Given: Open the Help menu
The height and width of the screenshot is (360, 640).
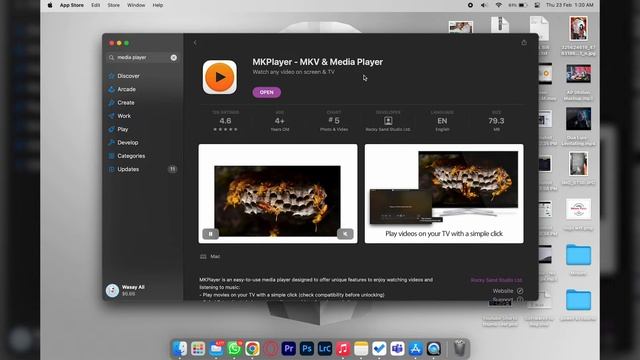Looking at the screenshot, I should point(158,5).
